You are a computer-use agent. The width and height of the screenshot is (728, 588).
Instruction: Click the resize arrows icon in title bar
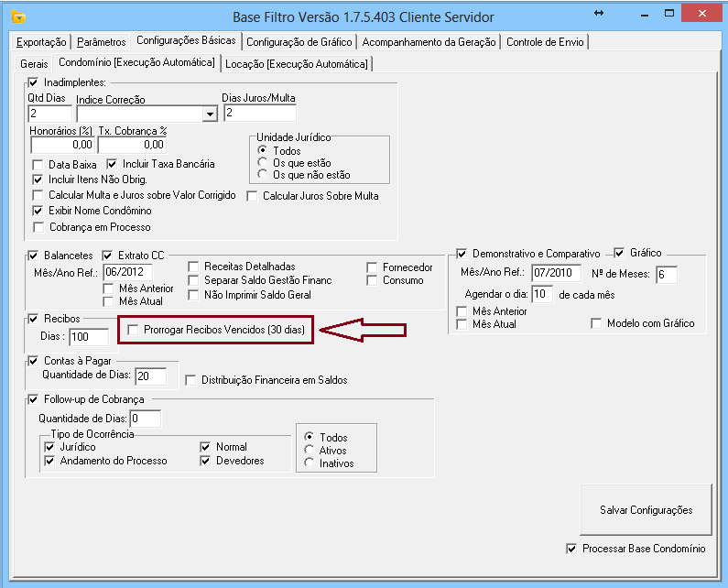599,14
